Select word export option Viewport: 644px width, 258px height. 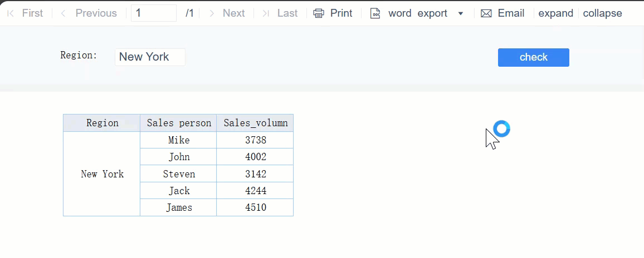pos(418,13)
